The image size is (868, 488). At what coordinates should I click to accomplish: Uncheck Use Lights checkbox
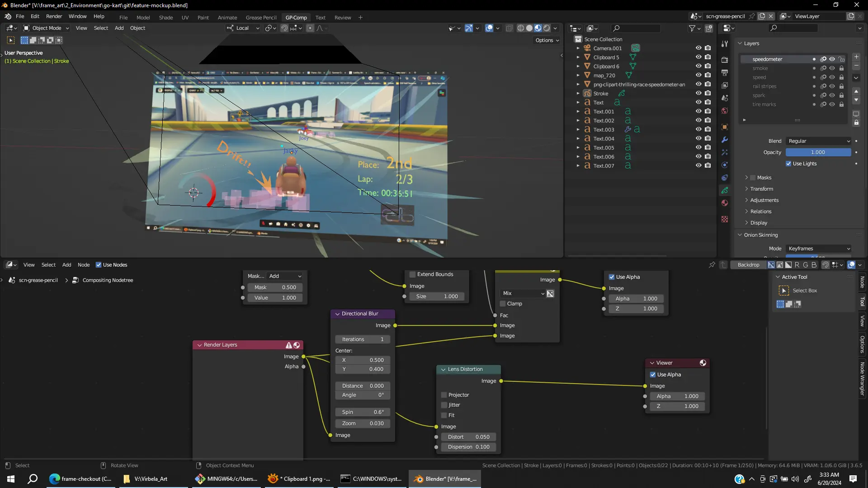pyautogui.click(x=788, y=164)
